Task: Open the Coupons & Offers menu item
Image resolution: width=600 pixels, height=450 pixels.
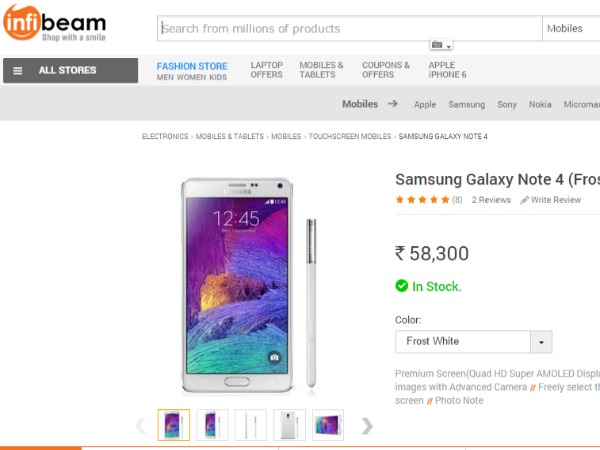Action: click(386, 70)
